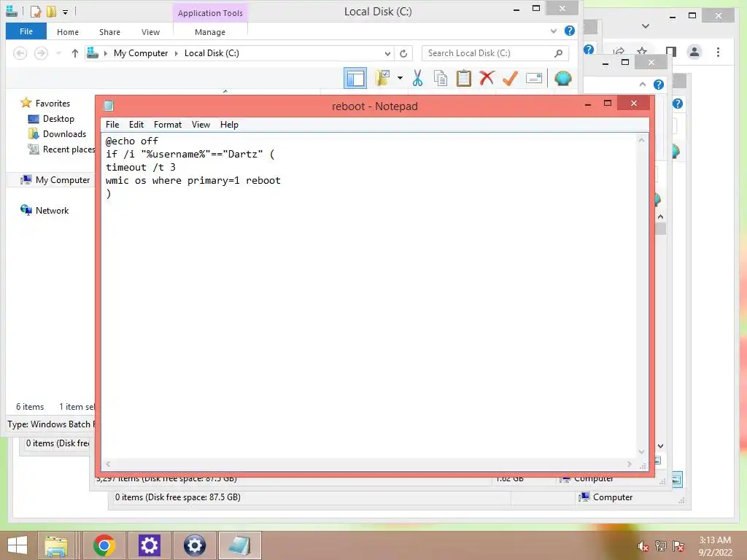Open the Notepad View menu
747x560 pixels.
[201, 124]
